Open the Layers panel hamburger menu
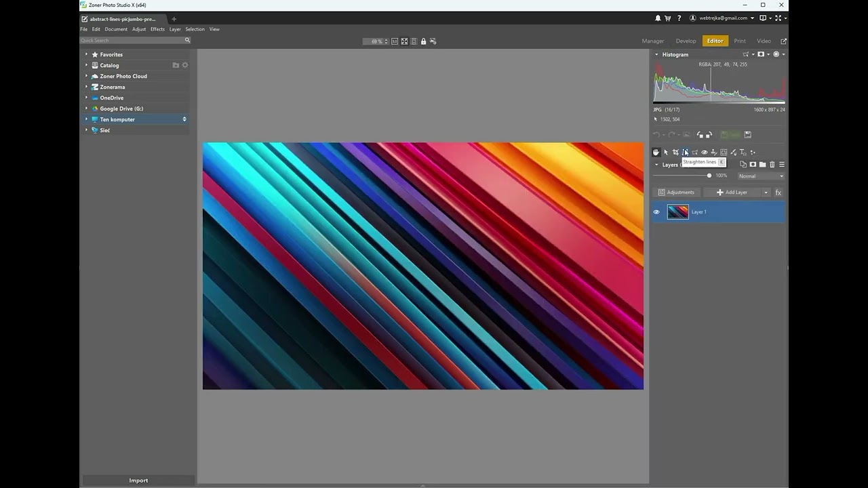The image size is (868, 488). (781, 165)
